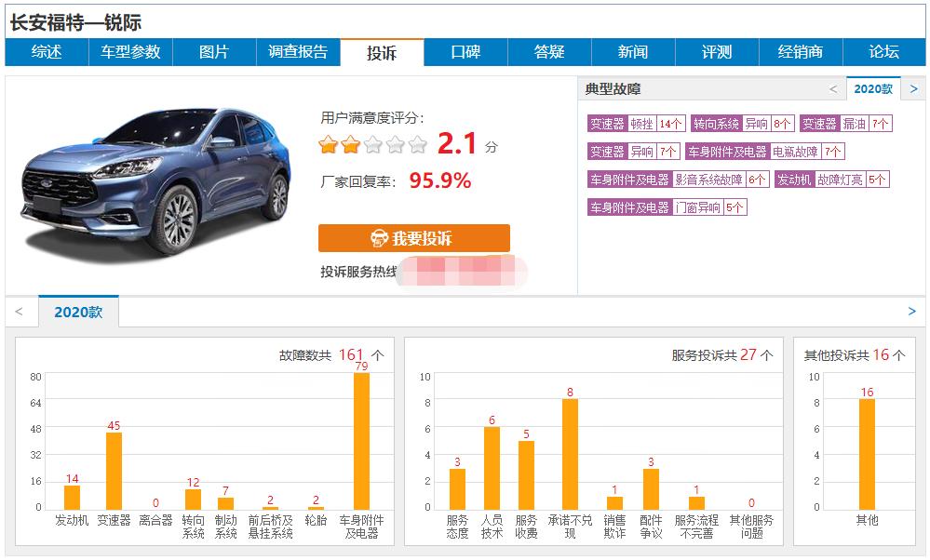
Task: Switch to the 口碑 tab
Action: point(465,52)
